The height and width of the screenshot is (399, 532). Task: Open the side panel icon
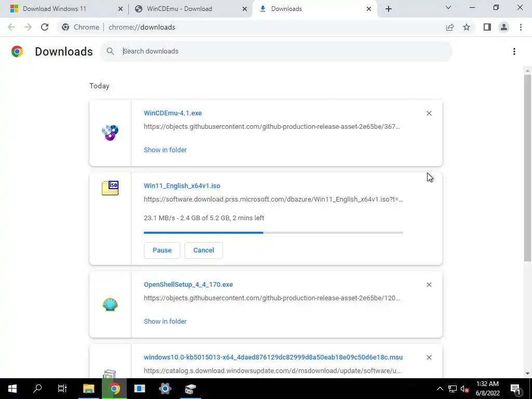(487, 27)
